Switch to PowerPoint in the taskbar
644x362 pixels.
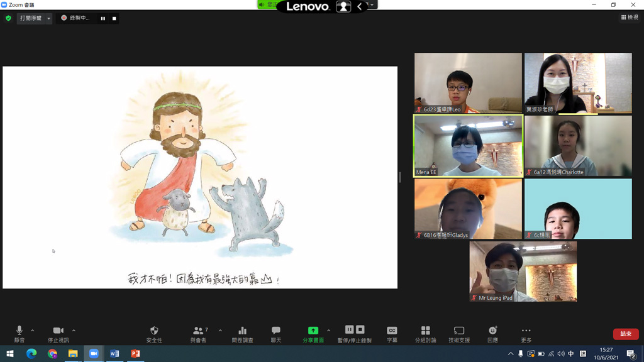pos(135,353)
